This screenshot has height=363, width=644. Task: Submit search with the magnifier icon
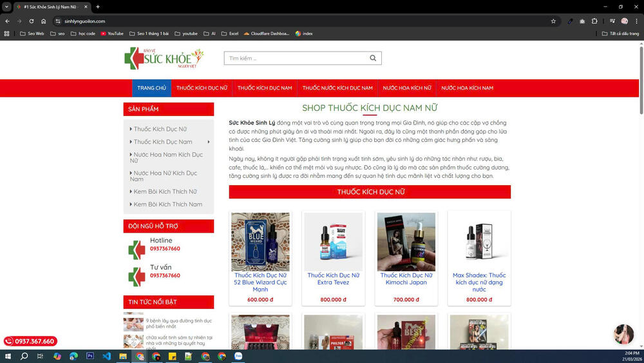(x=373, y=58)
